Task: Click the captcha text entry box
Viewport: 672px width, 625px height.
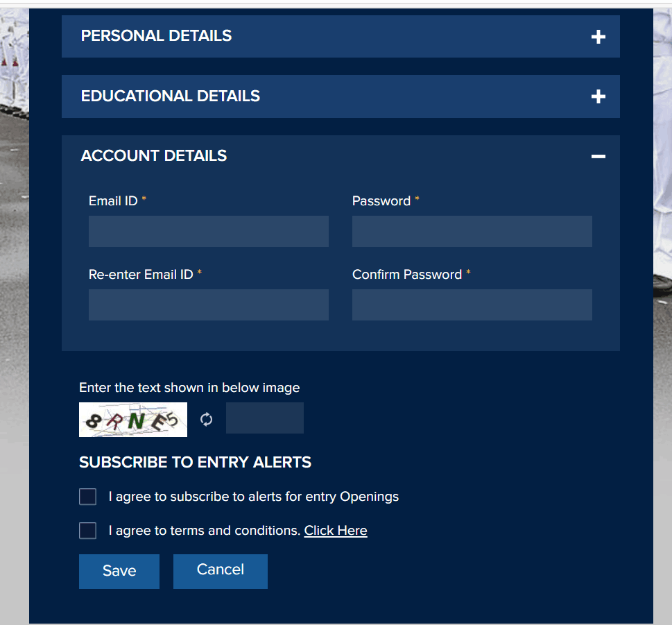Action: (264, 418)
